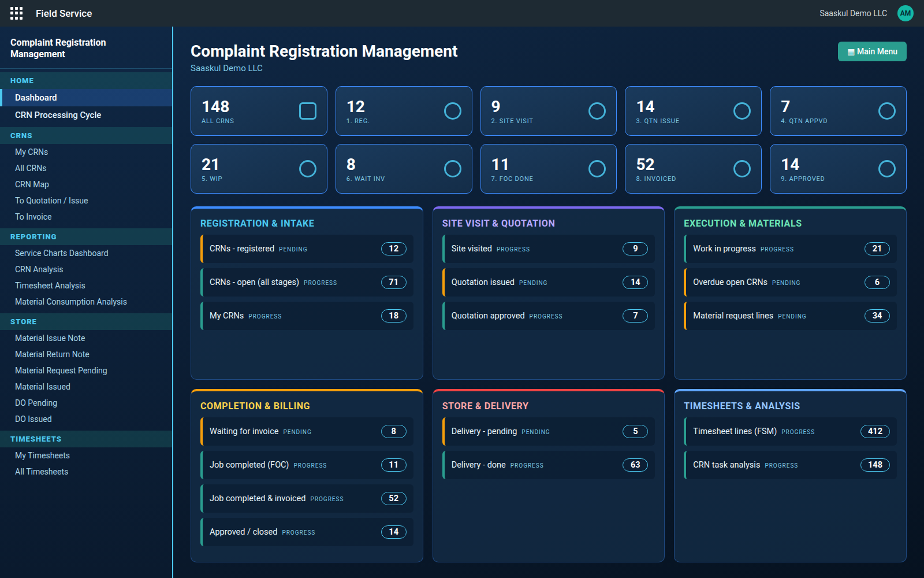Open To Quotation / Issue
924x578 pixels.
point(86,201)
